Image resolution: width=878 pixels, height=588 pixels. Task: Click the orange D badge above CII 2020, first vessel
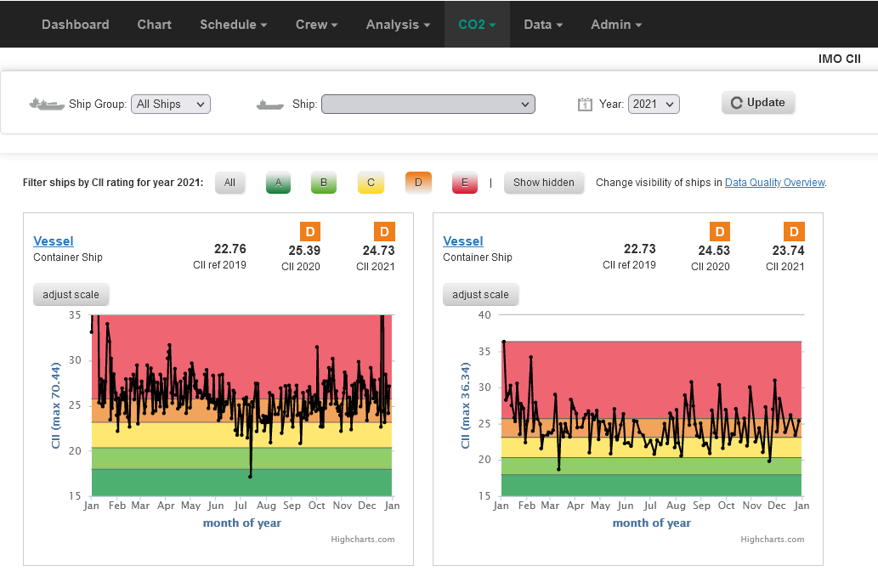point(310,231)
